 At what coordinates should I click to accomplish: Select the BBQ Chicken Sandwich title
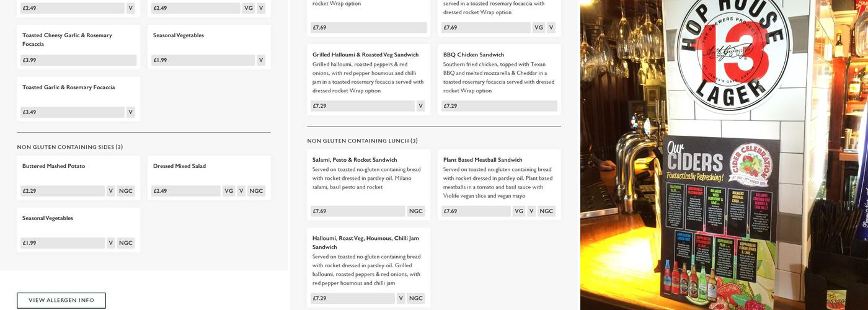474,55
